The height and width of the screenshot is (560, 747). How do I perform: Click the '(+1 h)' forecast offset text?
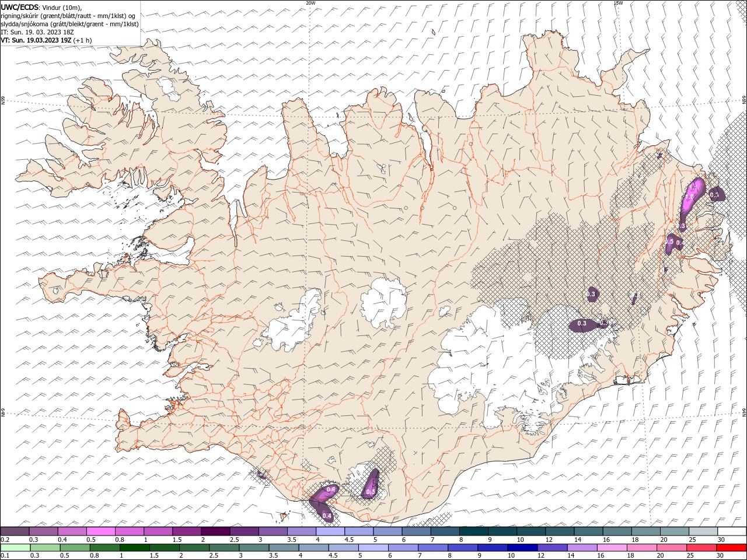pyautogui.click(x=83, y=40)
